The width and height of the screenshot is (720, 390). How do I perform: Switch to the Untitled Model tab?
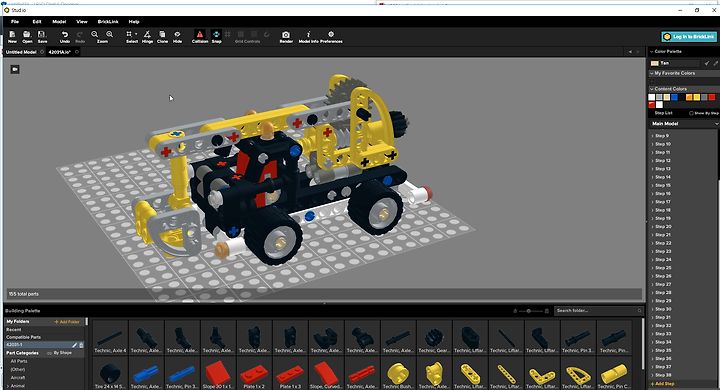[x=21, y=52]
